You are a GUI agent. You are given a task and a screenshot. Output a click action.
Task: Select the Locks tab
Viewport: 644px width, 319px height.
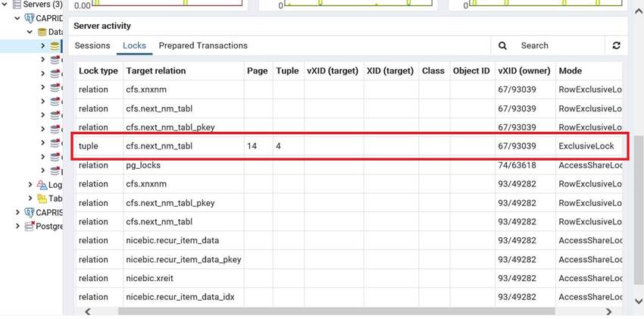pyautogui.click(x=134, y=45)
